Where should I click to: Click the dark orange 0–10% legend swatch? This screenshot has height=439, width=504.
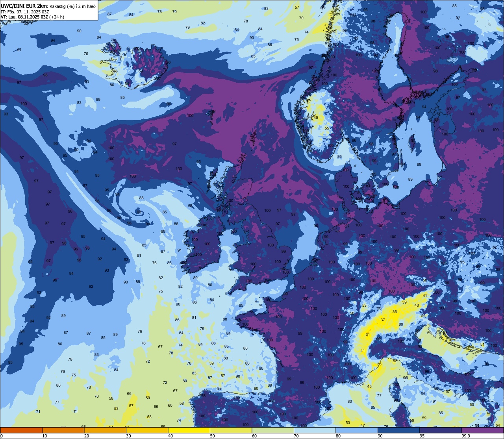pyautogui.click(x=21, y=430)
